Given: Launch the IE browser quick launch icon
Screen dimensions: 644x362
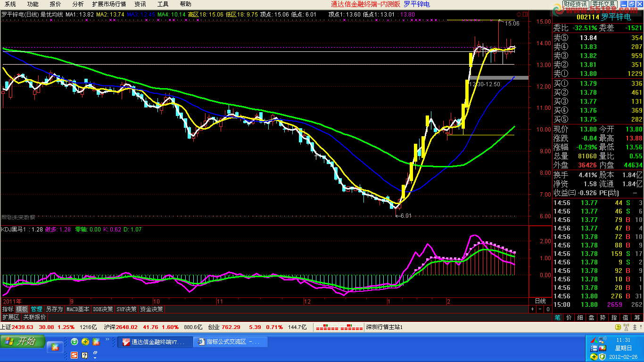Looking at the screenshot, I should pyautogui.click(x=74, y=342).
